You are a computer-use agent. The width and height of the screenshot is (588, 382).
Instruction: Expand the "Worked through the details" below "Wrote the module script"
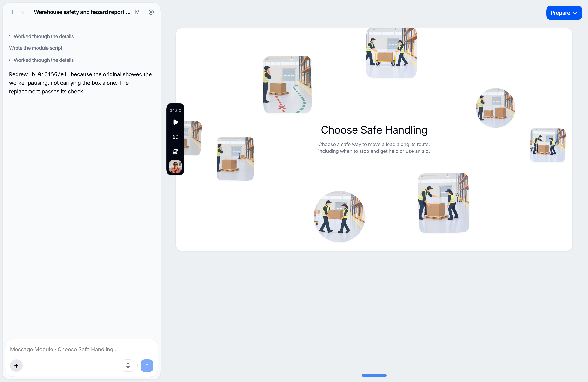(41, 60)
